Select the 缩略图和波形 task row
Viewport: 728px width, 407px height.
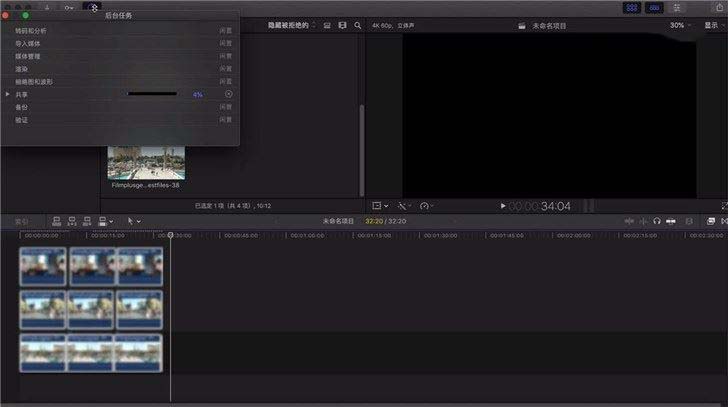click(120, 82)
